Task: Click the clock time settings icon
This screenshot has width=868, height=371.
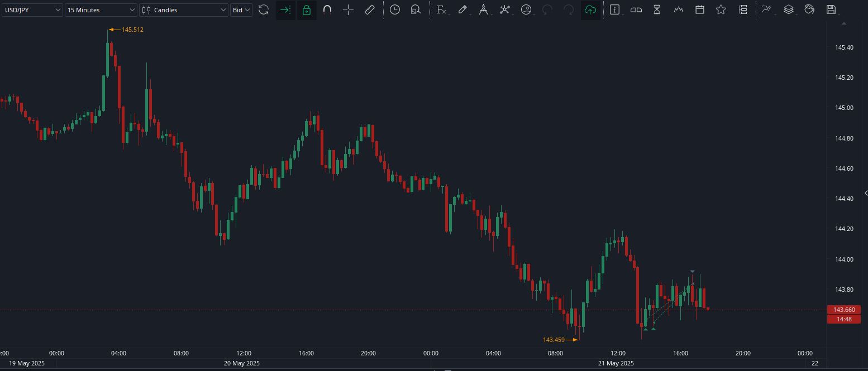Action: point(395,10)
